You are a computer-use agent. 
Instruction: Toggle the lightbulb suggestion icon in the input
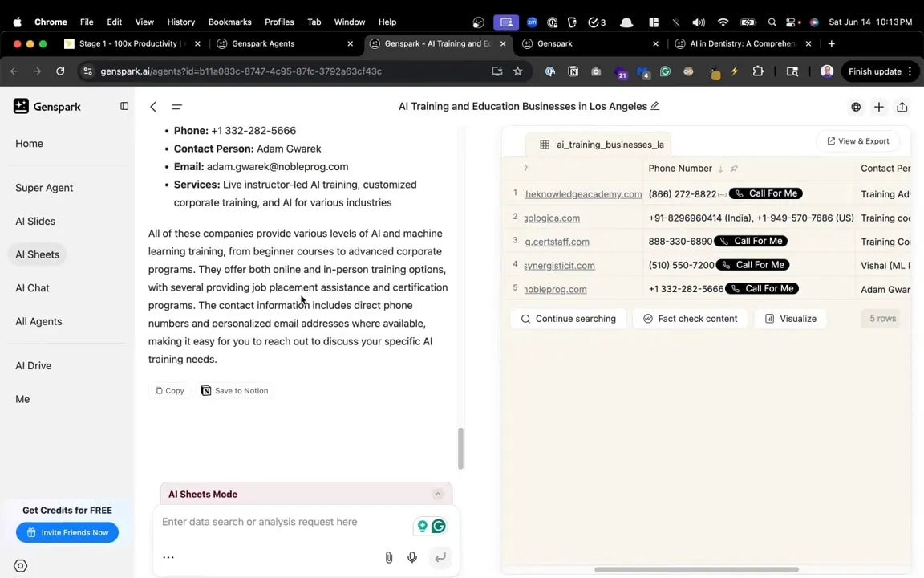423,526
